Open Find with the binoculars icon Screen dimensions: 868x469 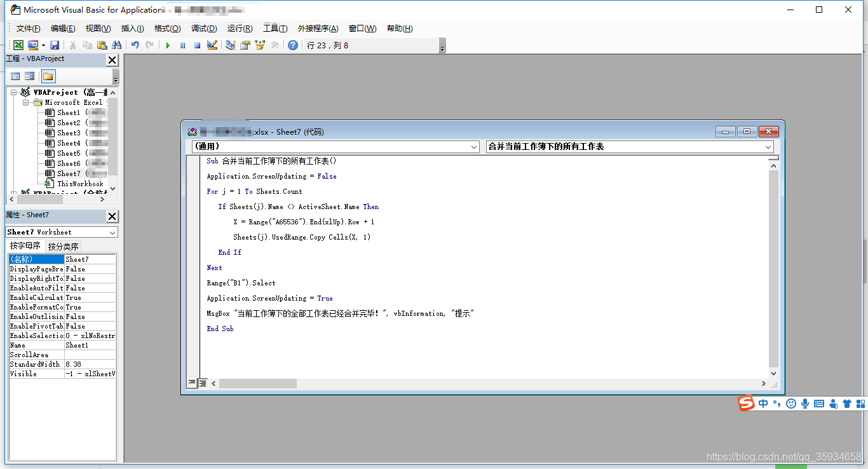[116, 45]
